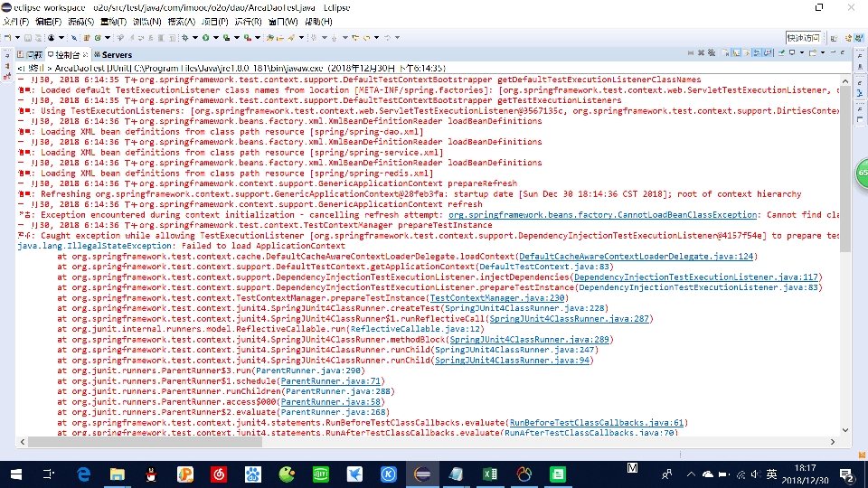Image resolution: width=868 pixels, height=488 pixels.
Task: Open the CannotLoadBeanClassException link
Action: (x=602, y=215)
